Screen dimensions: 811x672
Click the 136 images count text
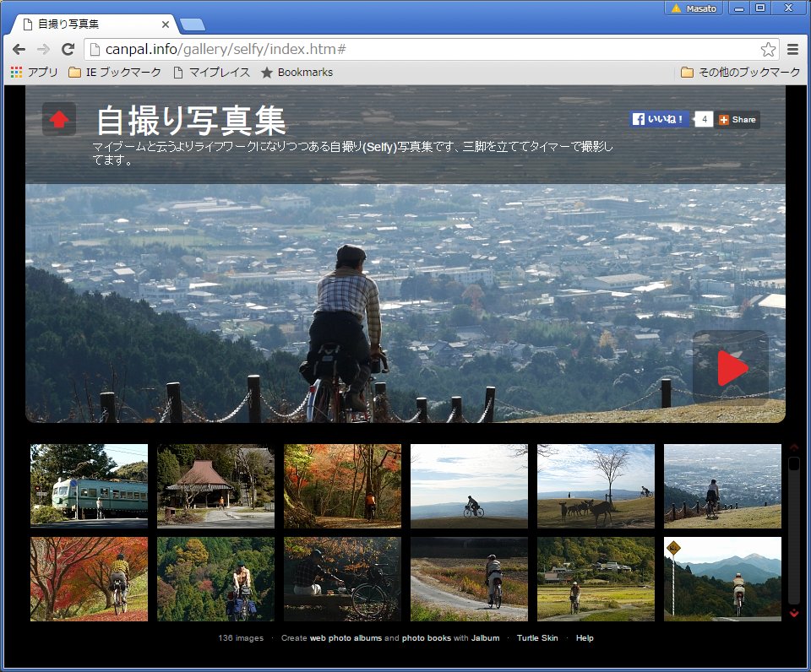pyautogui.click(x=241, y=638)
